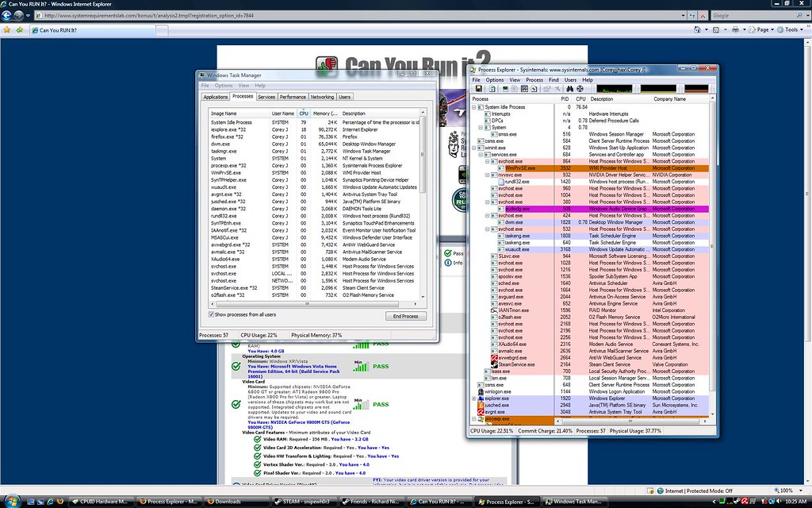
Task: Collapse the wininit.exe tree node
Action: point(474,148)
